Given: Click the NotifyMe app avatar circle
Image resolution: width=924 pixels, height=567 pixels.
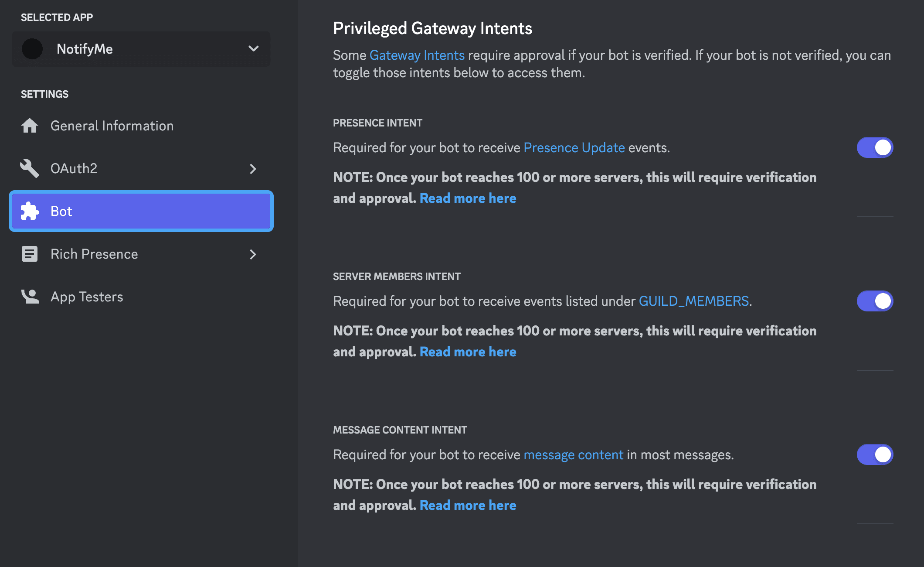Looking at the screenshot, I should [x=32, y=49].
